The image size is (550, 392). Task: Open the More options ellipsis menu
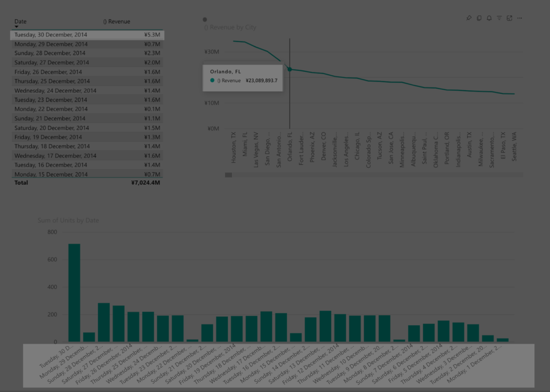519,18
